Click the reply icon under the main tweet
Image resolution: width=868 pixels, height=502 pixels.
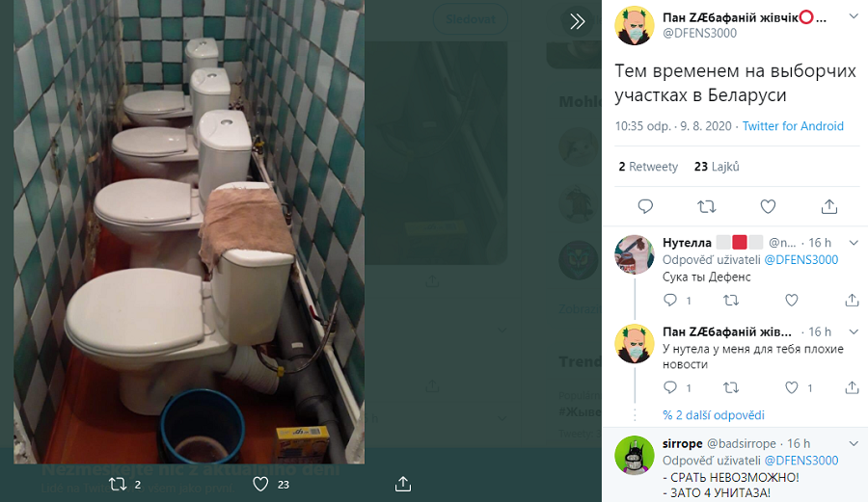tap(645, 207)
